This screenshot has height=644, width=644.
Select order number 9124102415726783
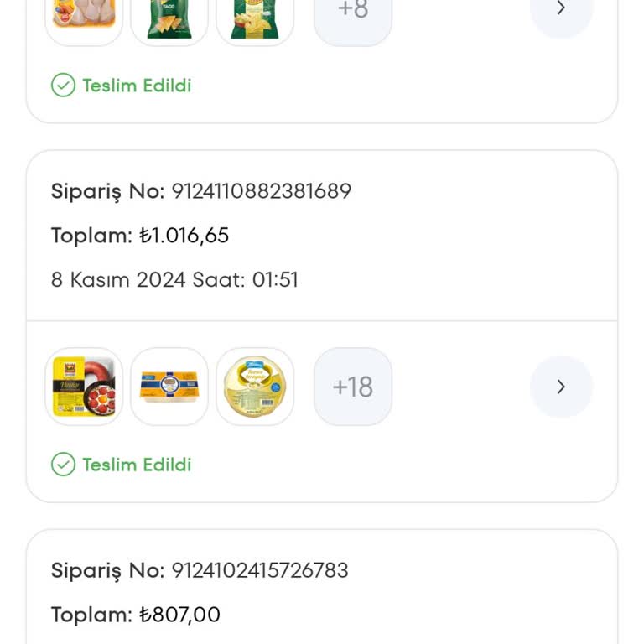pyautogui.click(x=260, y=570)
